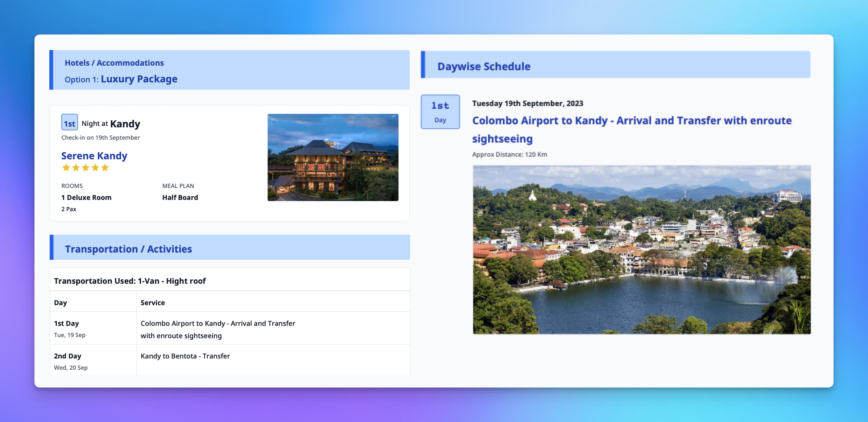Click the Approx Distance 120 Km label
Image resolution: width=868 pixels, height=422 pixels.
pyautogui.click(x=509, y=154)
